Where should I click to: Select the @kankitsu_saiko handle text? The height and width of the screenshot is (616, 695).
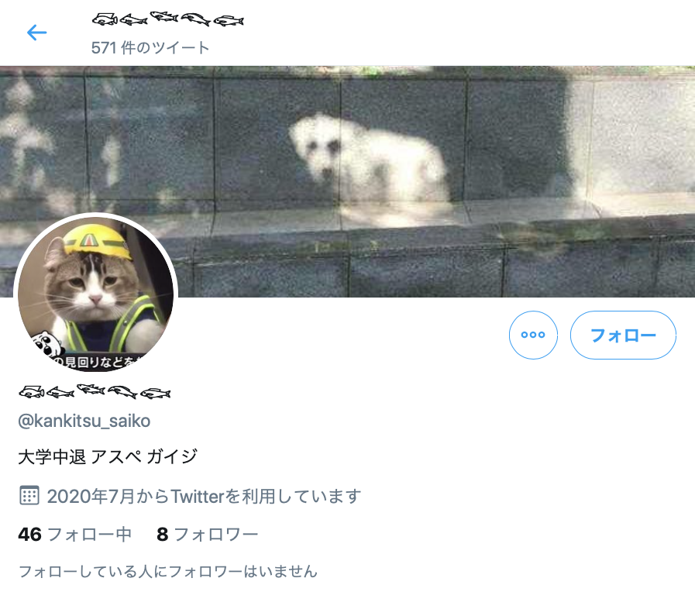tap(84, 421)
